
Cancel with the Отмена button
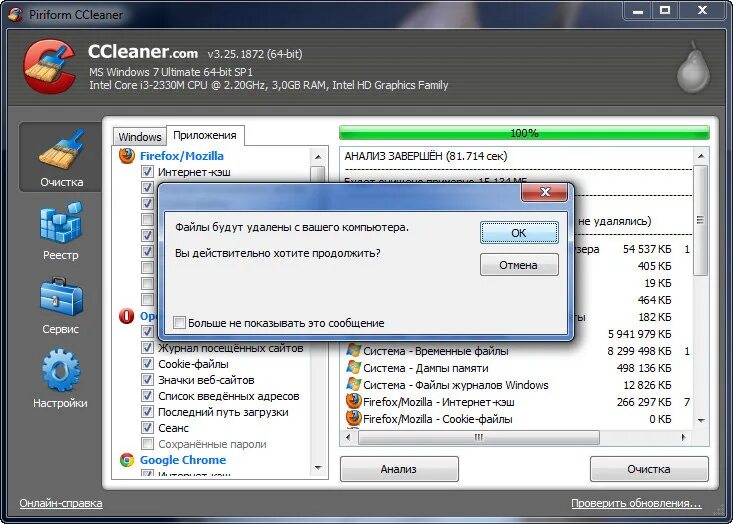(519, 265)
